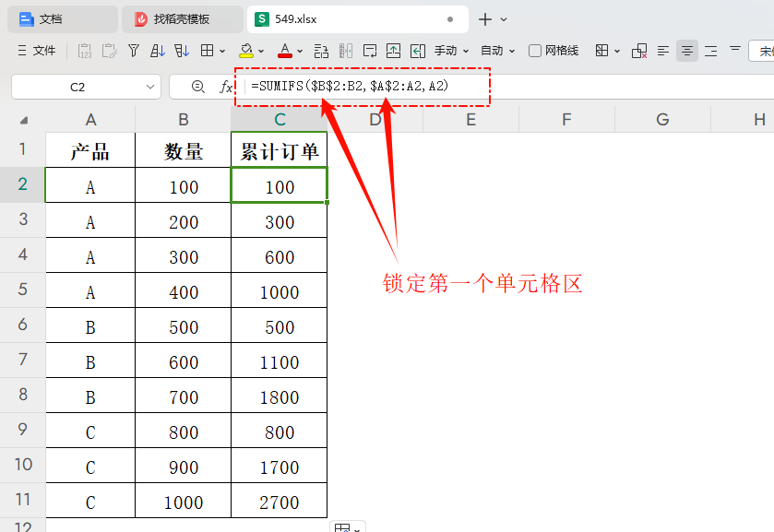Expand the Name Box dropdown arrow
774x532 pixels.
pyautogui.click(x=150, y=87)
